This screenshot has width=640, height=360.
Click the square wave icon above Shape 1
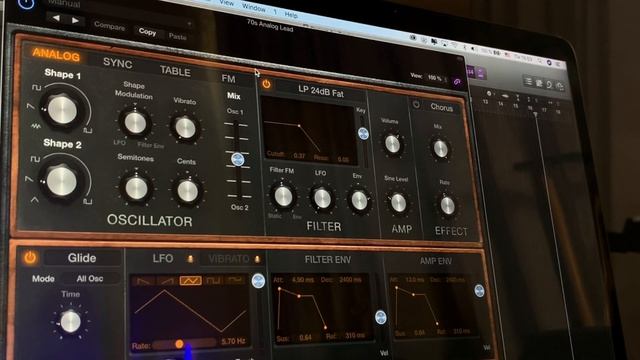(x=36, y=87)
